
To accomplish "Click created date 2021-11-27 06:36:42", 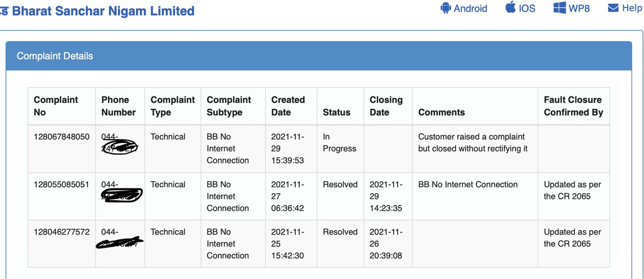I will (x=288, y=196).
